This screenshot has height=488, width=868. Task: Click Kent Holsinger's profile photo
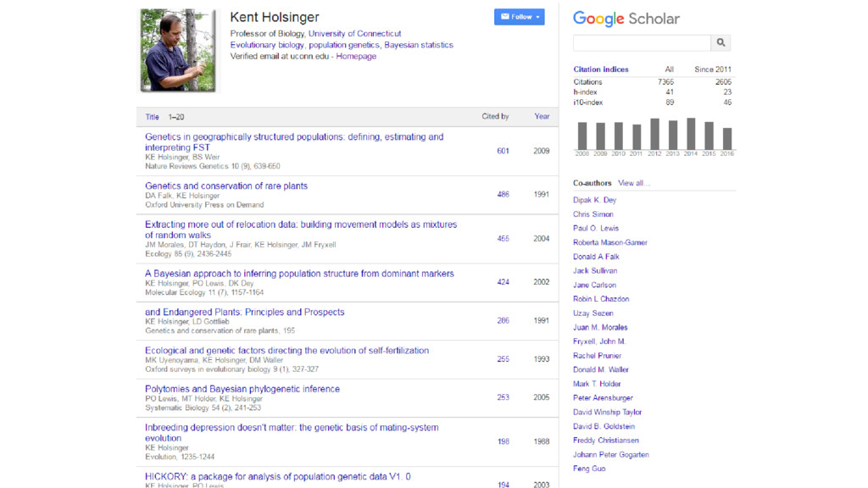(178, 50)
